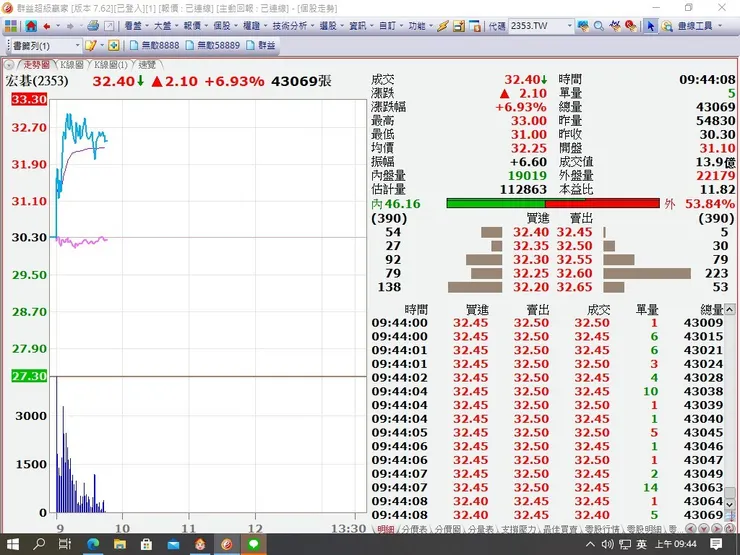Expand the notepad icon dropdown arrow
The image size is (740, 555).
tap(102, 46)
